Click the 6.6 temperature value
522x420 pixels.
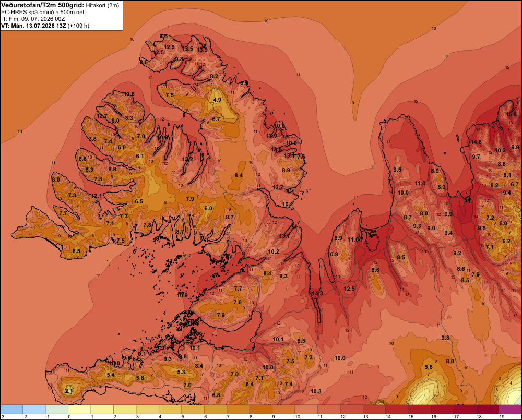point(122,147)
